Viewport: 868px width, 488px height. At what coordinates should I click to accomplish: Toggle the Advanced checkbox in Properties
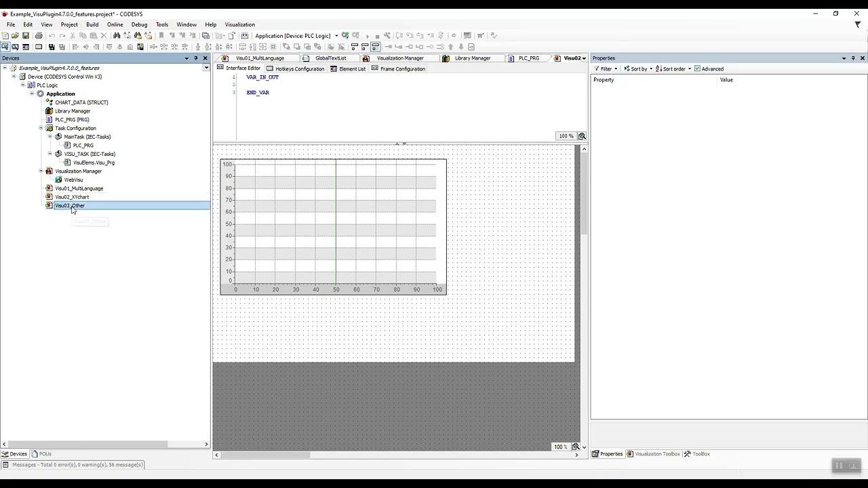tap(697, 68)
